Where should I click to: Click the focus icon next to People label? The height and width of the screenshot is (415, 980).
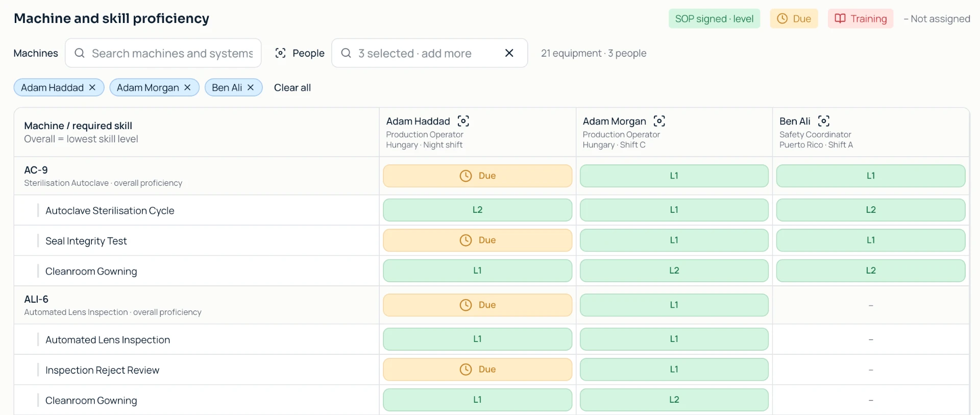tap(280, 53)
